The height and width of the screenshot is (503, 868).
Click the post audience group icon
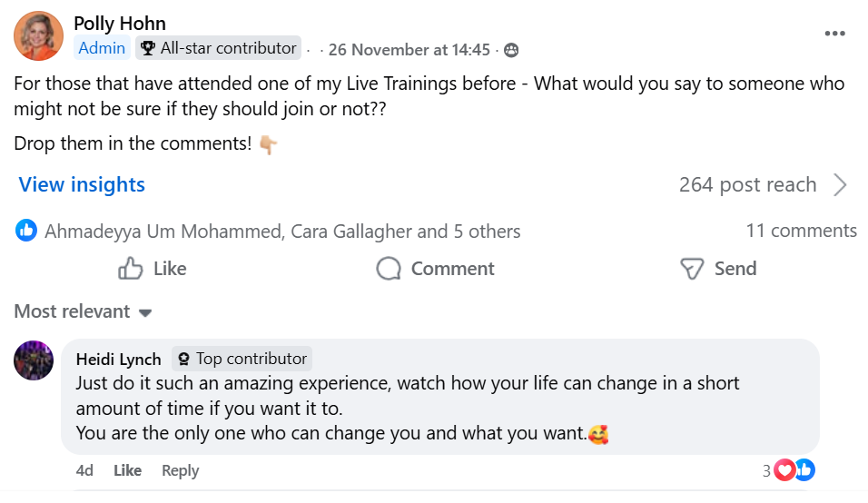(511, 50)
